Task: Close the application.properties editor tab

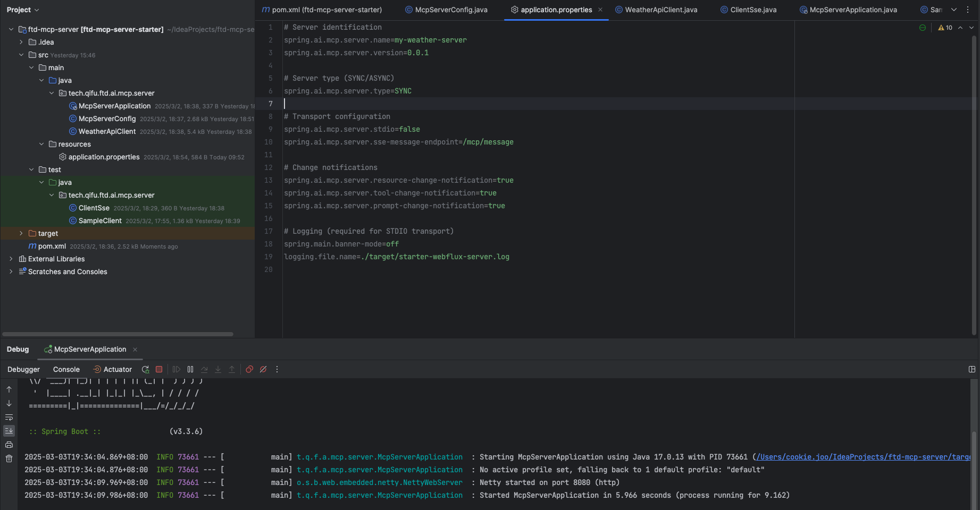Action: point(600,10)
